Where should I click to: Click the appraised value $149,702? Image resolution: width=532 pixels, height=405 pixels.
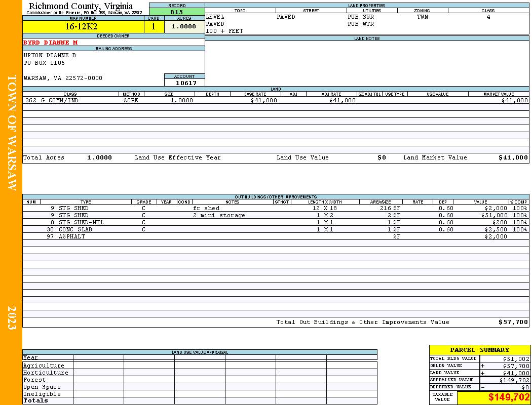[x=514, y=380]
